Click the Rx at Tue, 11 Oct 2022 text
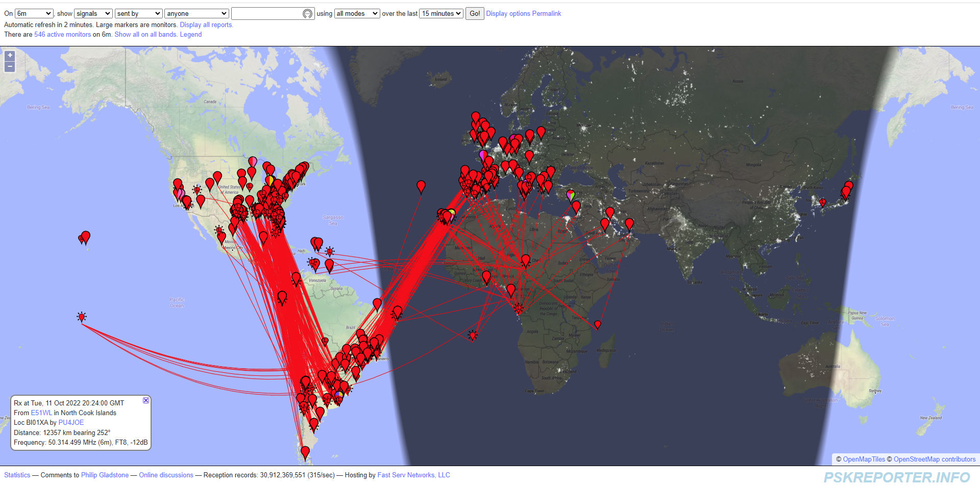Viewport: 980px width, 486px height. [x=69, y=403]
